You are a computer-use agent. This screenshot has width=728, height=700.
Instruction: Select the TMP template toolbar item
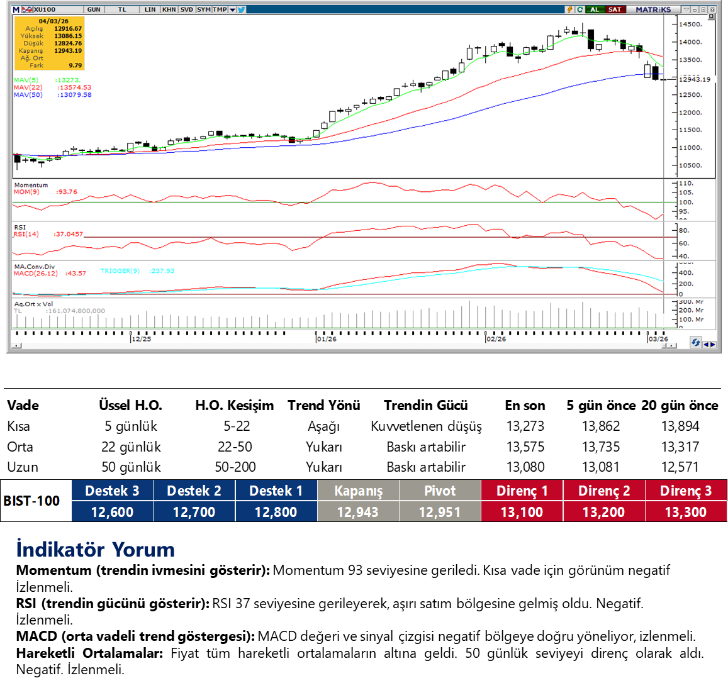click(220, 9)
